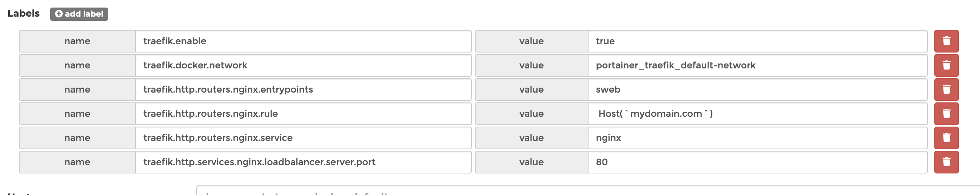980x195 pixels.
Task: Click the routers.nginx.entrypoints name field
Action: 303,90
